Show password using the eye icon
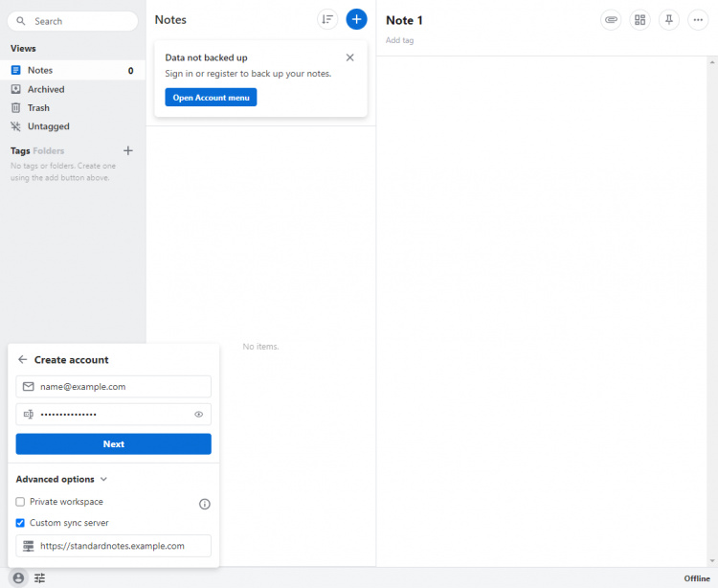Viewport: 718px width, 588px height. click(x=199, y=415)
